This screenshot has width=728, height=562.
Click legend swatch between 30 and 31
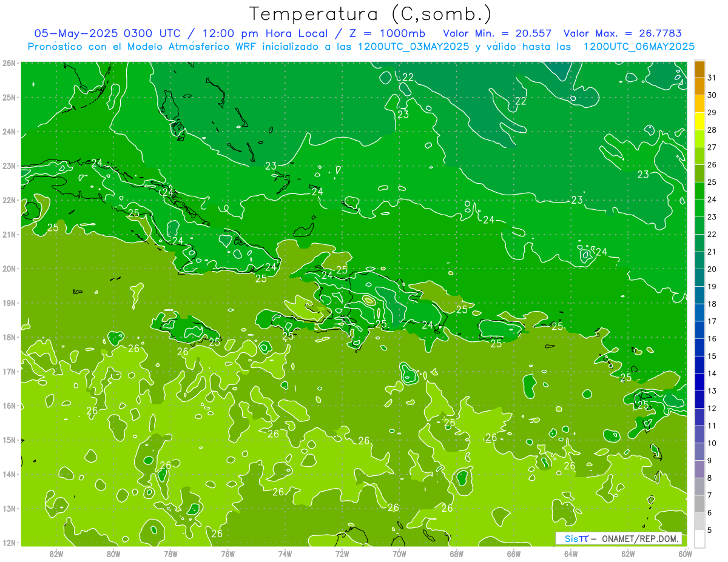click(699, 87)
